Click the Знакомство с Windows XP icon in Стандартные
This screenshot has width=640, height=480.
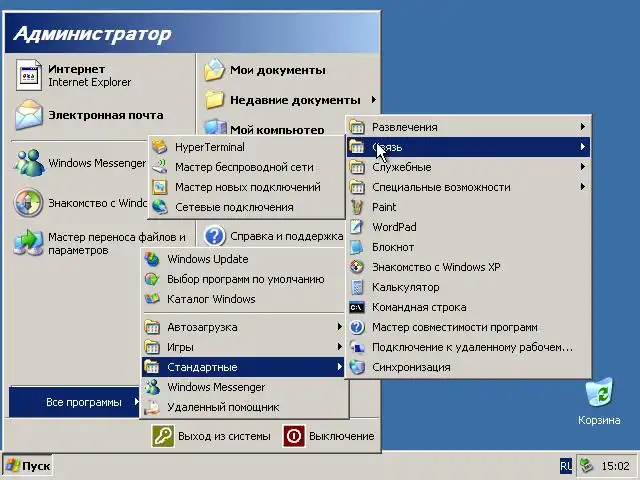(357, 267)
